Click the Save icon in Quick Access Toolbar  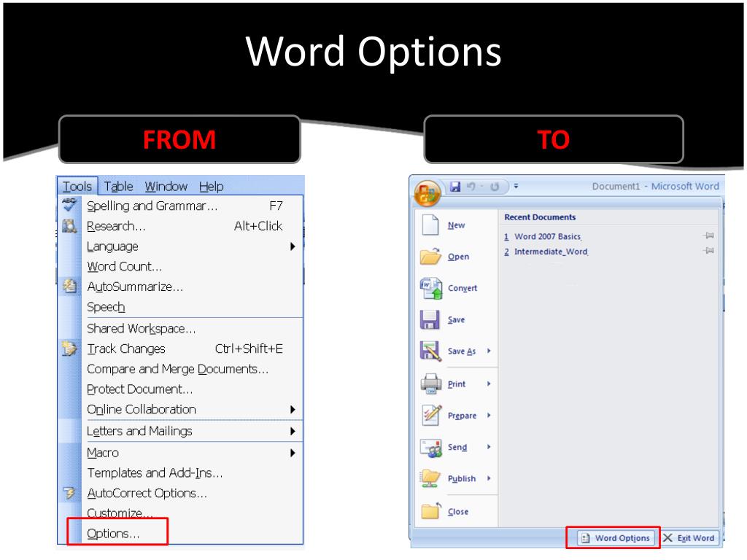click(455, 187)
